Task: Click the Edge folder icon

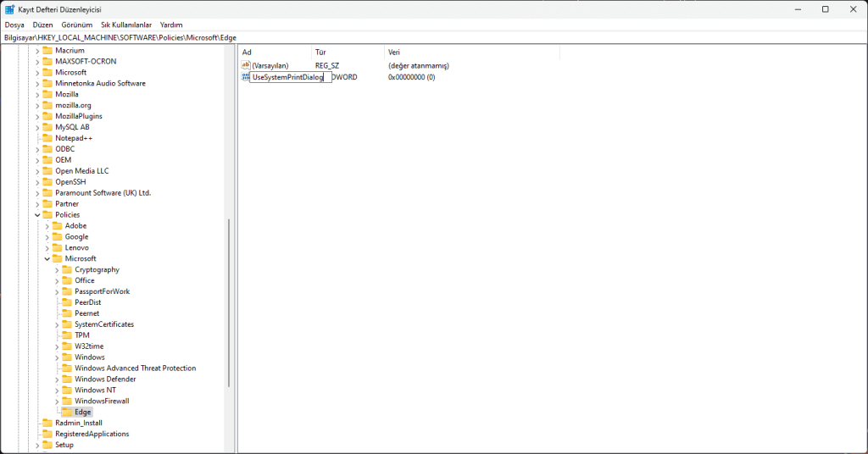Action: point(67,412)
